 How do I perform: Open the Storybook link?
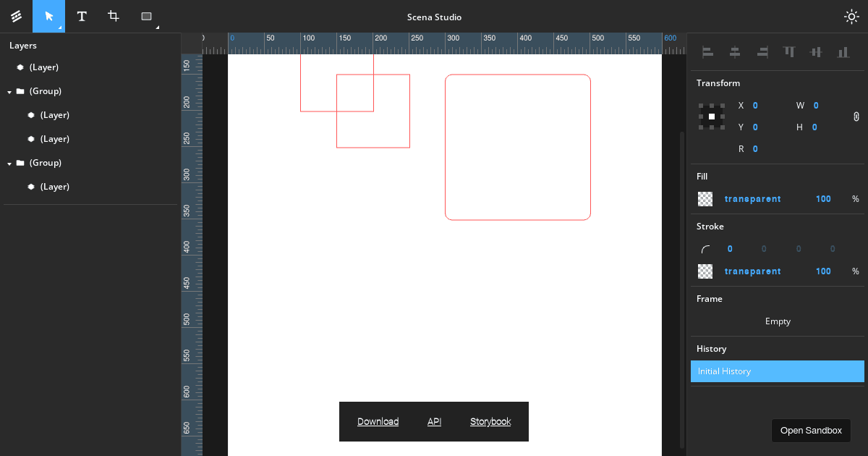coord(490,421)
